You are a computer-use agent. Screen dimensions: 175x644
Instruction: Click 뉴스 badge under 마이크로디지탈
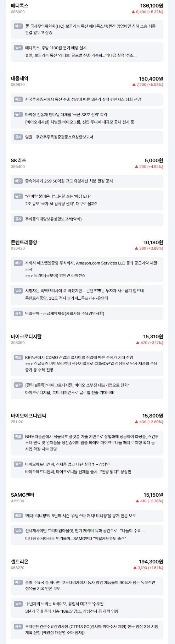(x=18, y=385)
